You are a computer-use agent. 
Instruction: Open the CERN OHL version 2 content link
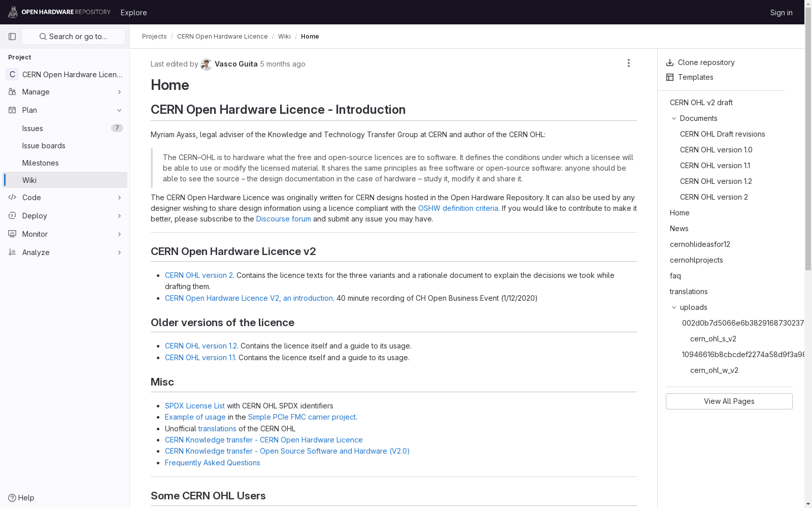pos(199,275)
